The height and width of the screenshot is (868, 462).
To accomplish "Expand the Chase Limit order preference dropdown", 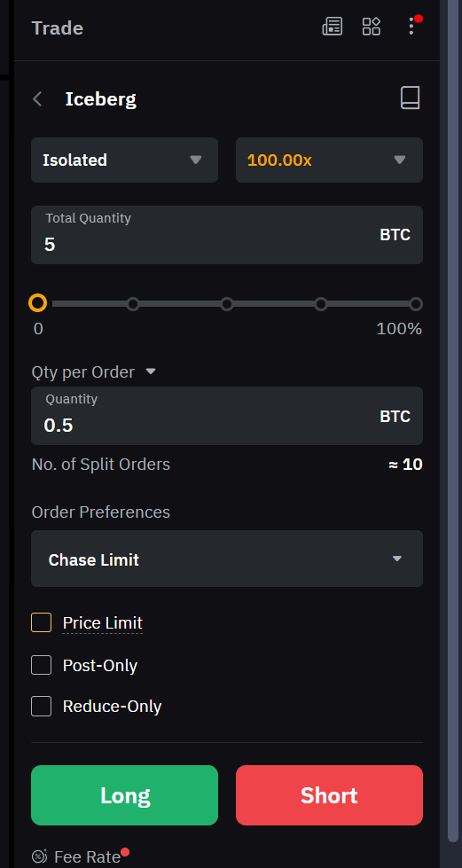I will click(227, 559).
